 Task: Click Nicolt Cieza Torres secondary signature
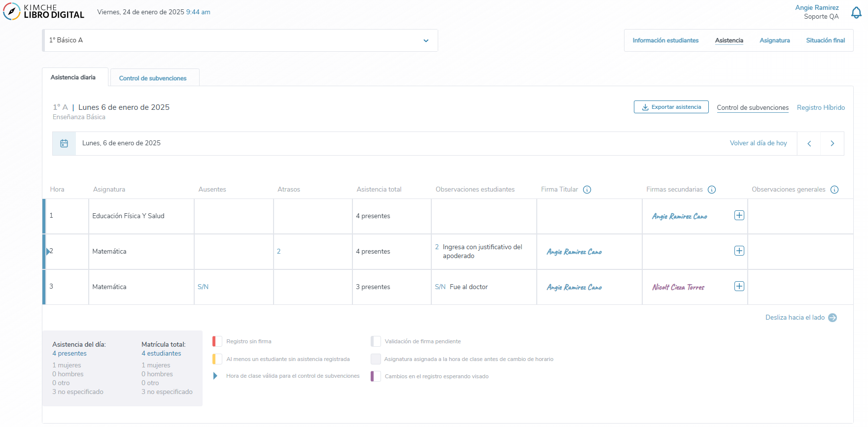pos(678,287)
